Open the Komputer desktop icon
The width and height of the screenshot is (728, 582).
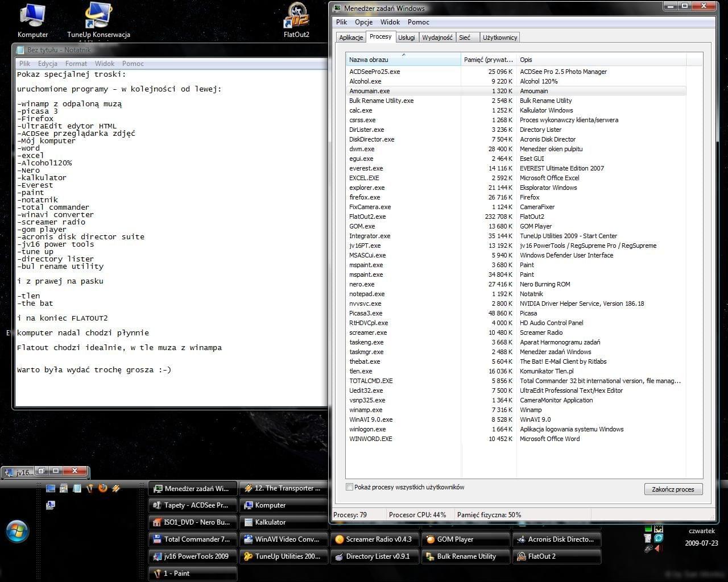point(32,20)
